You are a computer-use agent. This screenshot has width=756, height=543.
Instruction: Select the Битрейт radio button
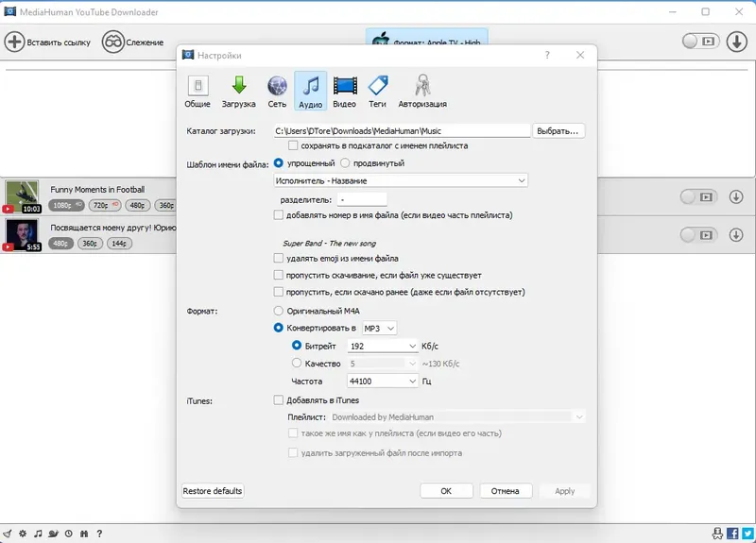tap(297, 346)
